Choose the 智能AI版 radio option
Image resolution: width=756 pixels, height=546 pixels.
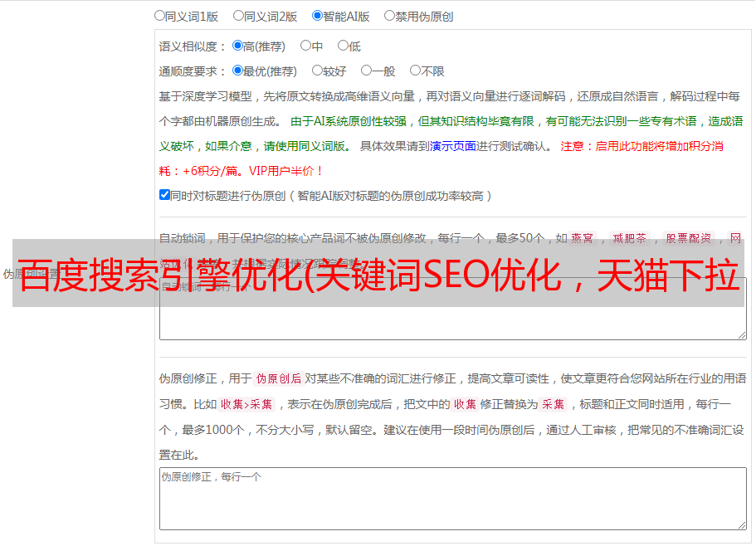point(317,16)
